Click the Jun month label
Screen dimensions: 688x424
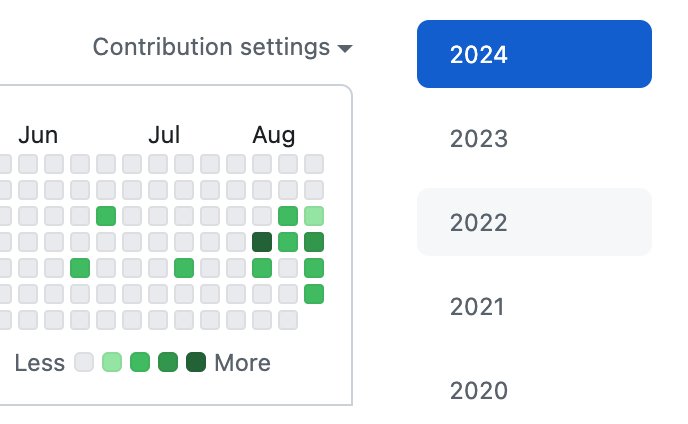pos(38,135)
